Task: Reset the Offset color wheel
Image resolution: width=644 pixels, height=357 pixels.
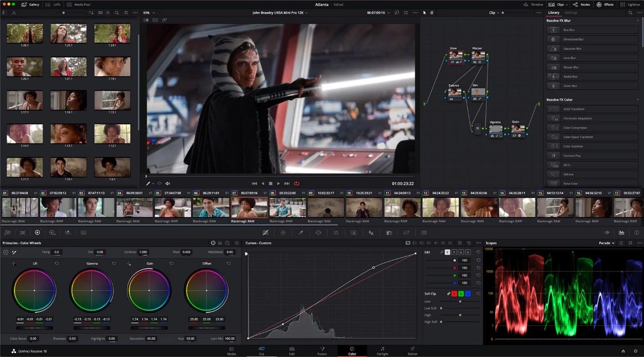Action: click(x=229, y=263)
